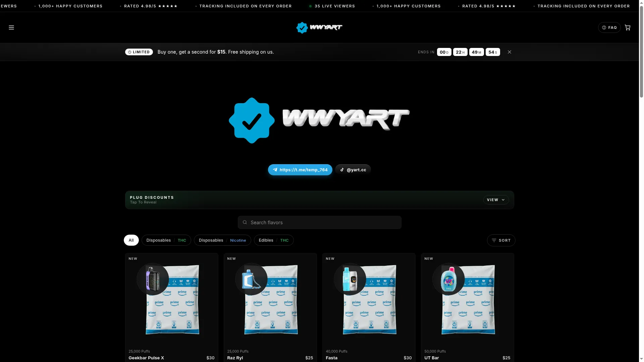This screenshot has height=362, width=644.
Task: Filter by Disposables THC
Action: pos(166,240)
